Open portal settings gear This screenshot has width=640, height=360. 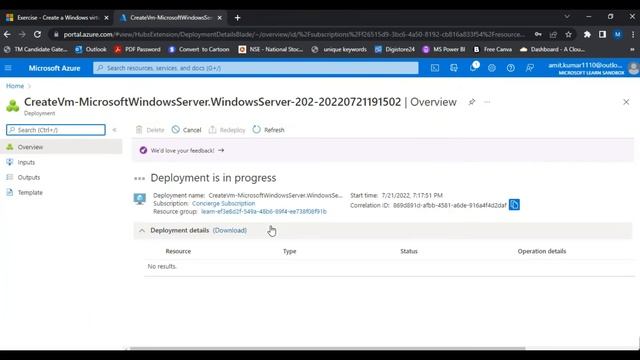click(491, 68)
